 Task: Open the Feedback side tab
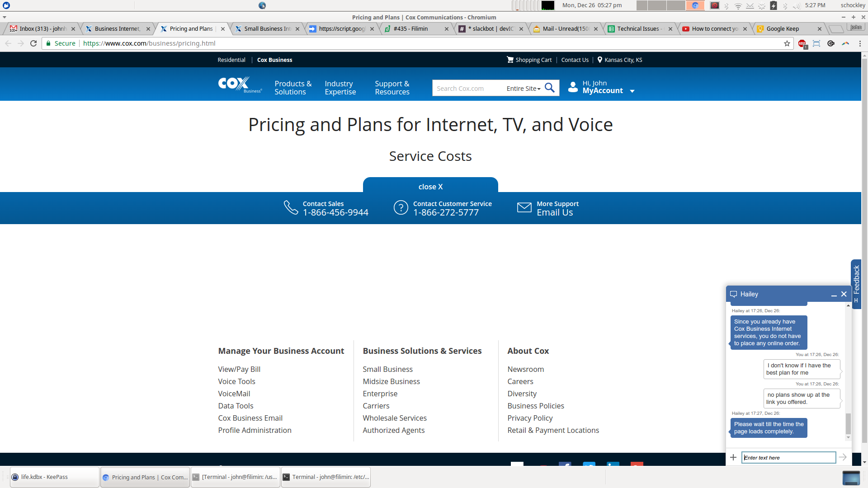click(856, 284)
